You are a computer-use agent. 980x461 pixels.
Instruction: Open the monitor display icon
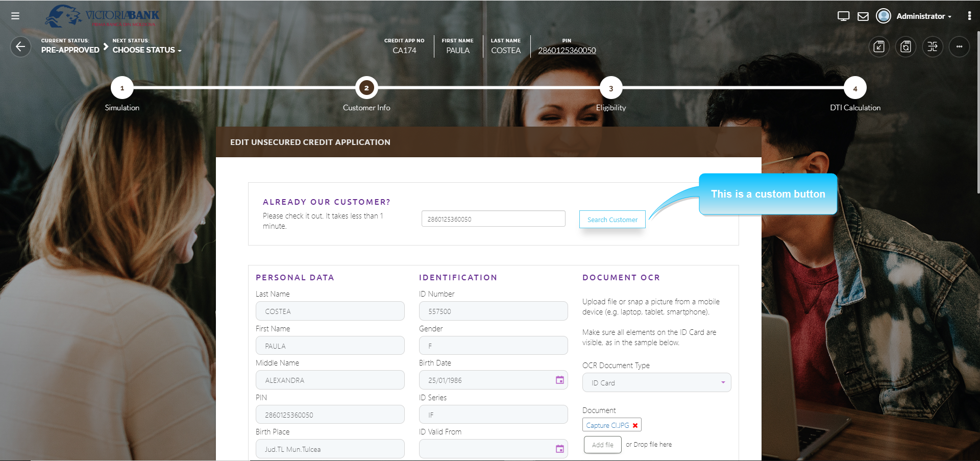click(843, 16)
